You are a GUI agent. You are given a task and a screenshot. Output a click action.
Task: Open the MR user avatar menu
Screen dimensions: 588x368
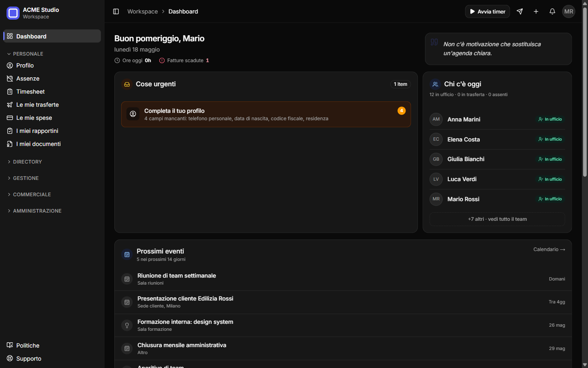(569, 11)
